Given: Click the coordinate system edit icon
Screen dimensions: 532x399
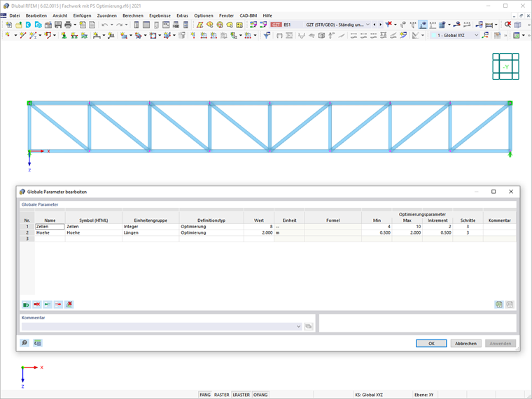Looking at the screenshot, I should [x=486, y=35].
